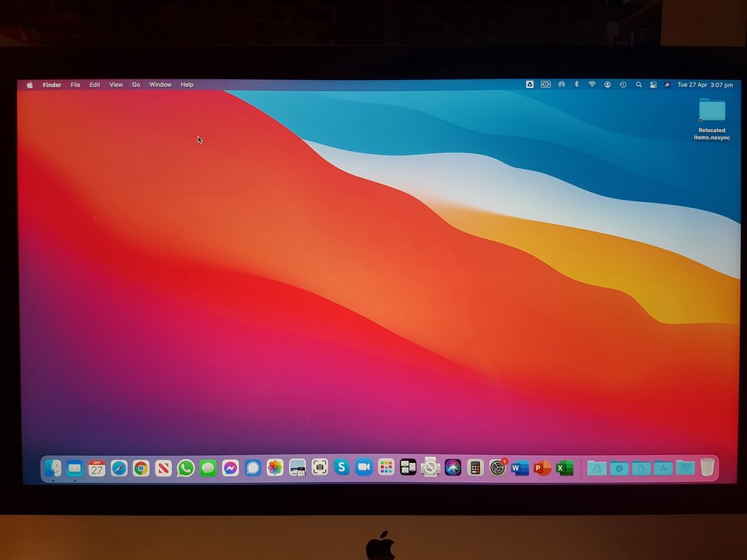Start a Skype call from the Dock

341,468
